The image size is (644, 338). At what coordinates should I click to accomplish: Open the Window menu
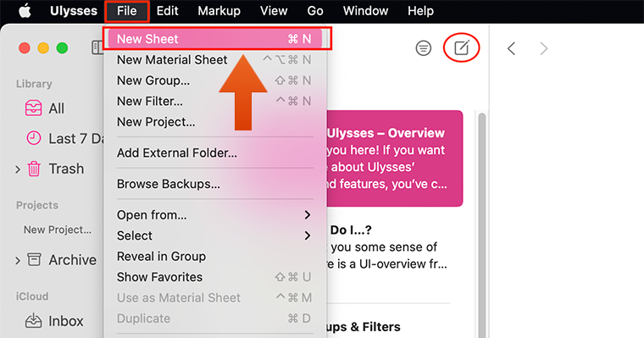point(365,11)
